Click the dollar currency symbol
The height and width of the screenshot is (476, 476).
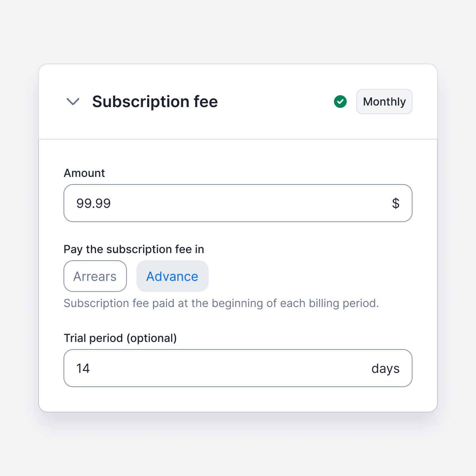pyautogui.click(x=395, y=203)
